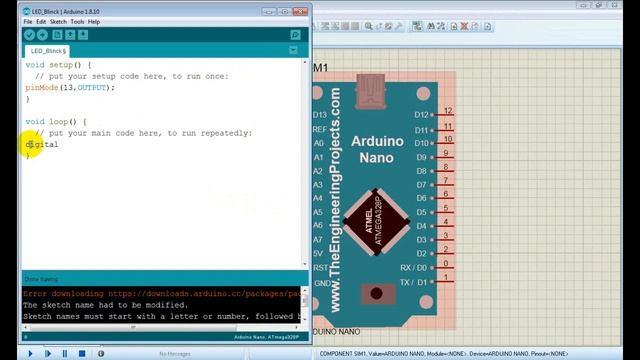Expand the tab options dropdown arrow
Image resolution: width=640 pixels, height=360 pixels.
pyautogui.click(x=293, y=50)
